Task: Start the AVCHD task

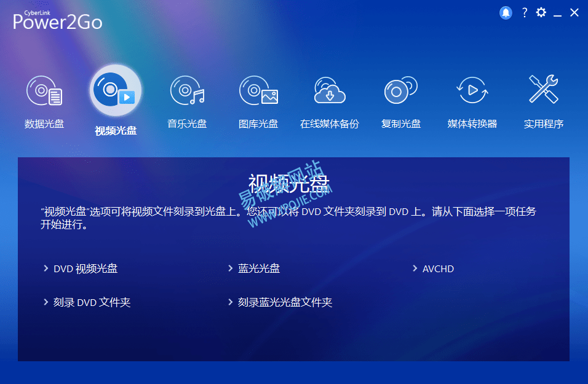Action: click(x=438, y=269)
